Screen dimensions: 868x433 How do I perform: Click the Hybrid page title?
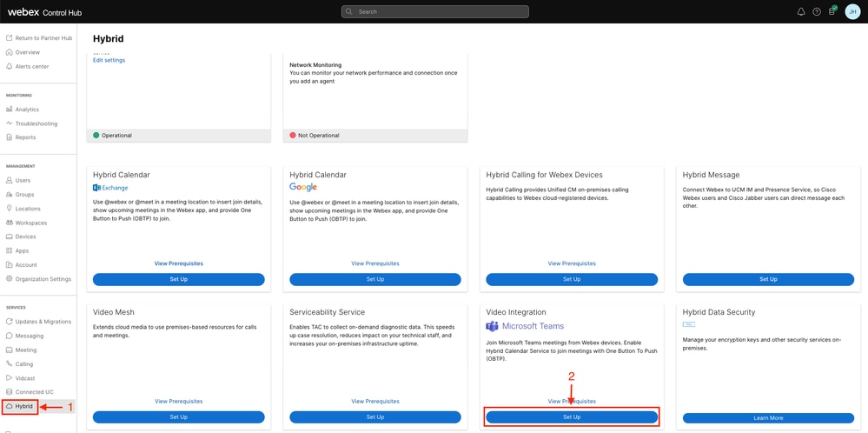pyautogui.click(x=109, y=39)
